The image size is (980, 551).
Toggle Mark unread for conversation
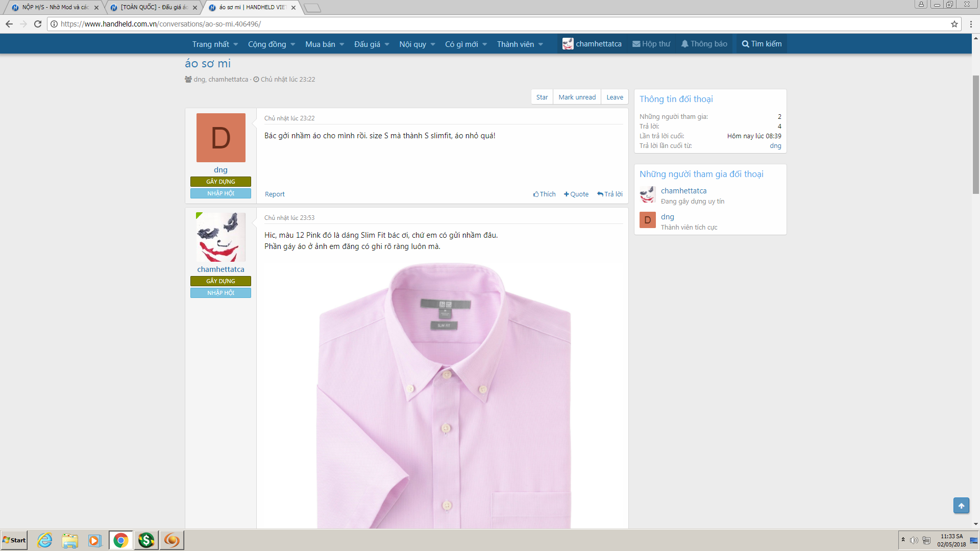coord(577,97)
